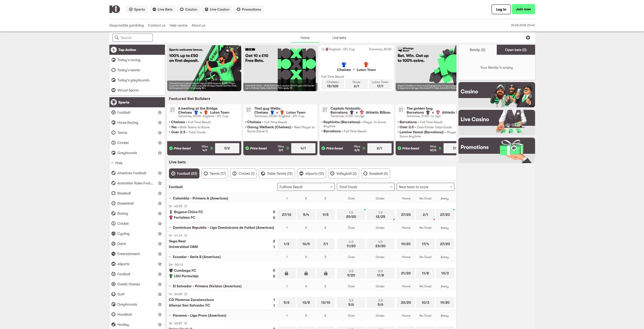Toggle favorite star for Darts
Viewport: 644px width, 329px height.
[160, 244]
